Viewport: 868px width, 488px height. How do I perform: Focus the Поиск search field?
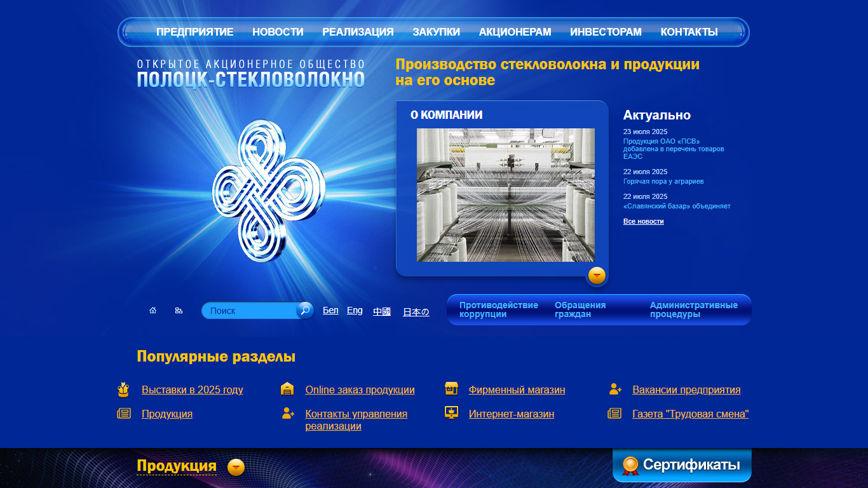(x=250, y=311)
